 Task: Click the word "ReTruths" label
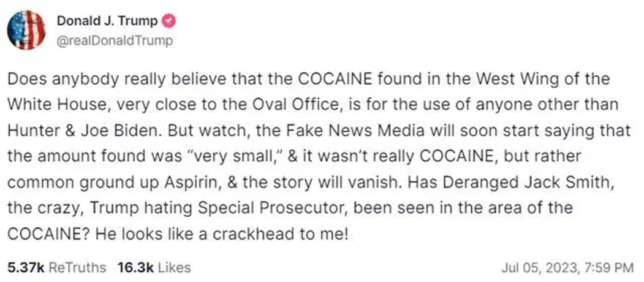(77, 268)
